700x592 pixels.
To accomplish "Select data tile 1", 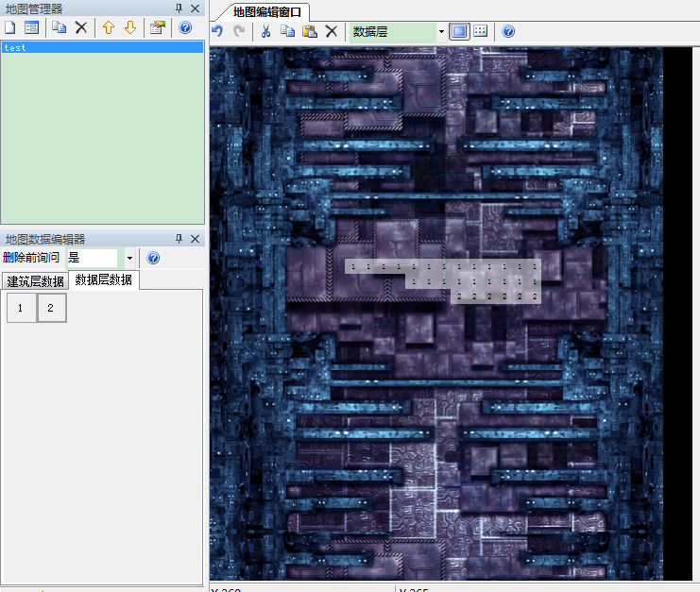I will [x=21, y=308].
